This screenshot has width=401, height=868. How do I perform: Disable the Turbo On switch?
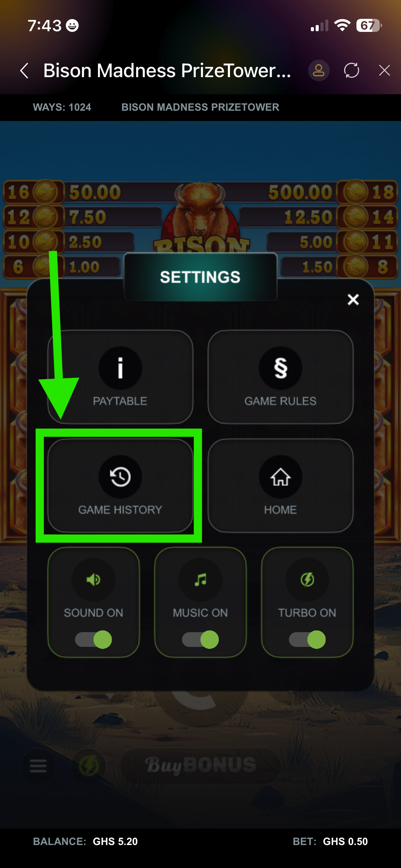pyautogui.click(x=307, y=640)
